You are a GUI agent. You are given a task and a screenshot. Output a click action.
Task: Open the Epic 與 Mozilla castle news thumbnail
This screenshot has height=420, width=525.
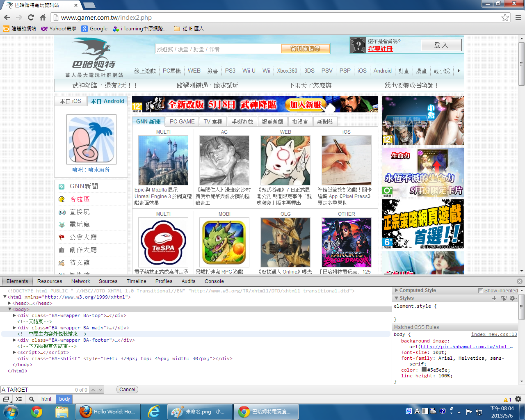coord(163,160)
